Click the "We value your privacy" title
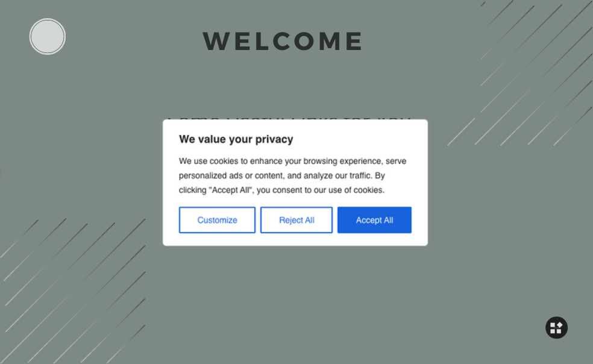The width and height of the screenshot is (593, 364). pyautogui.click(x=236, y=139)
